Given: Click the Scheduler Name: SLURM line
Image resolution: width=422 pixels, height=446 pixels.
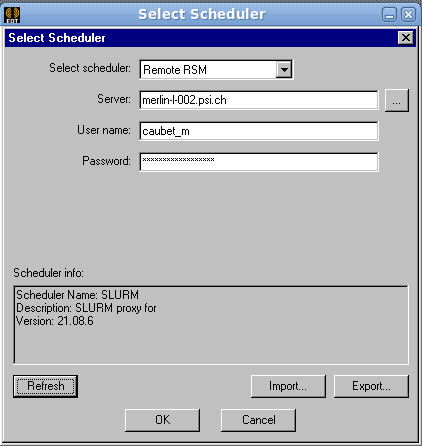Looking at the screenshot, I should point(77,295).
